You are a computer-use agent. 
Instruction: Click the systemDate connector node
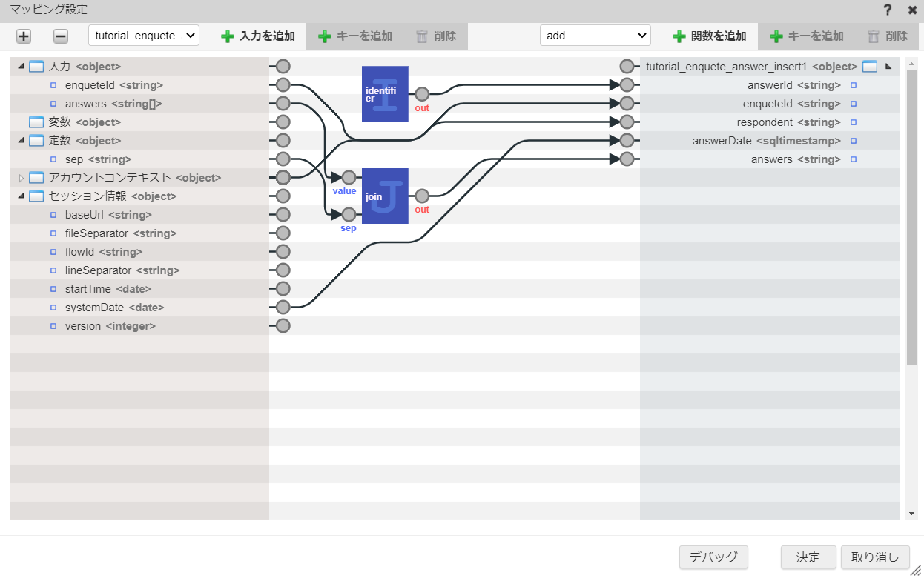(x=283, y=308)
